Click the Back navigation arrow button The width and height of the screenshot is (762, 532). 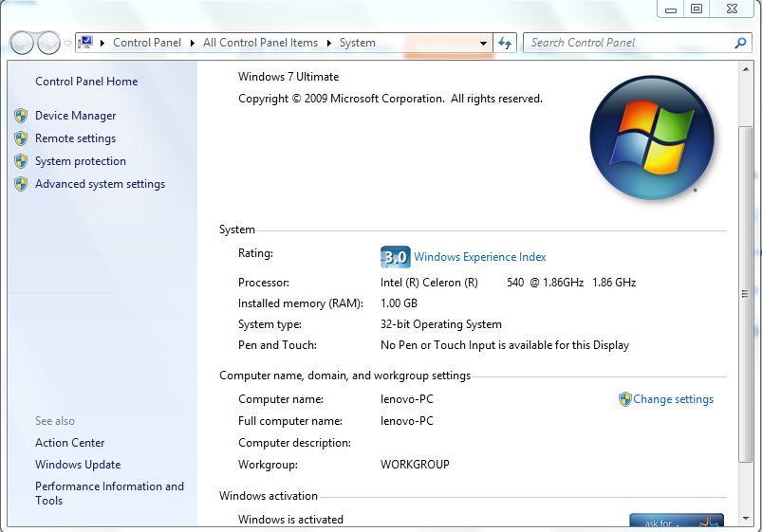point(22,44)
